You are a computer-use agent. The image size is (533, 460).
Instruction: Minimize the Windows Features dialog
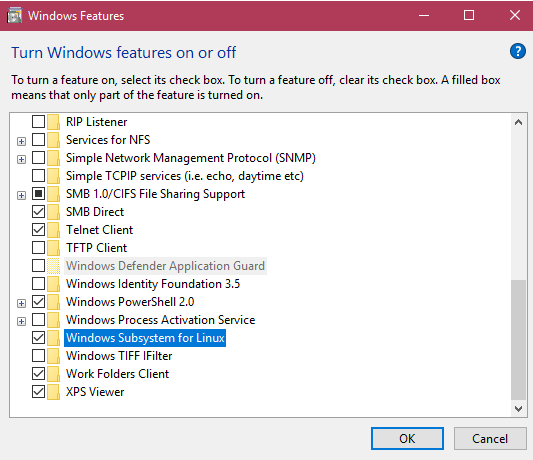coord(424,15)
